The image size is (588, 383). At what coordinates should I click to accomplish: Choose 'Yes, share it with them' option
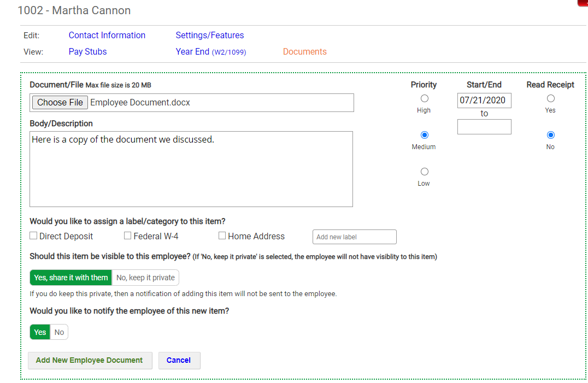[71, 278]
